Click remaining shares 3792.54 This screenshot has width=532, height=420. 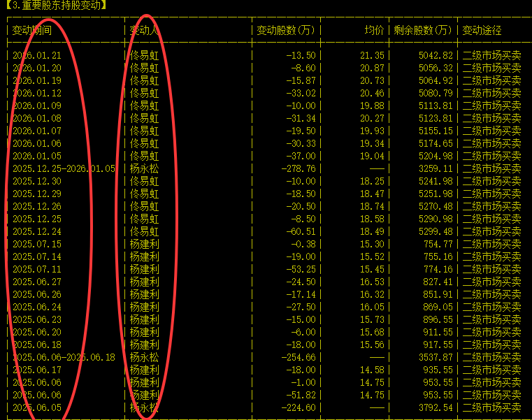[x=436, y=407]
